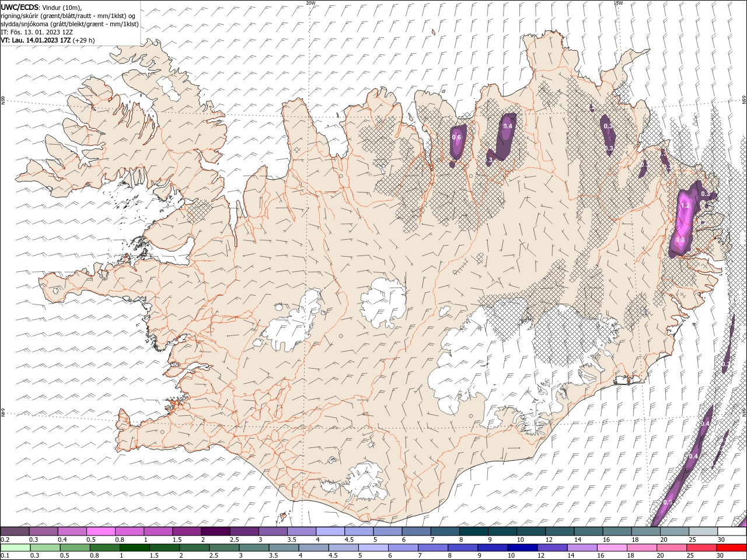
Task: Select bottom-row swatch starting at 6
Action: pos(403,548)
